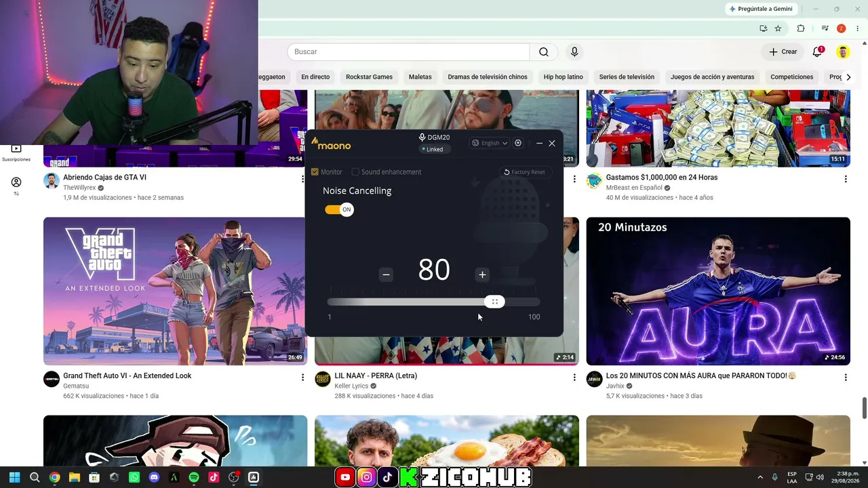Open more options for Grand Theft Auto VI Extended Look

302,378
